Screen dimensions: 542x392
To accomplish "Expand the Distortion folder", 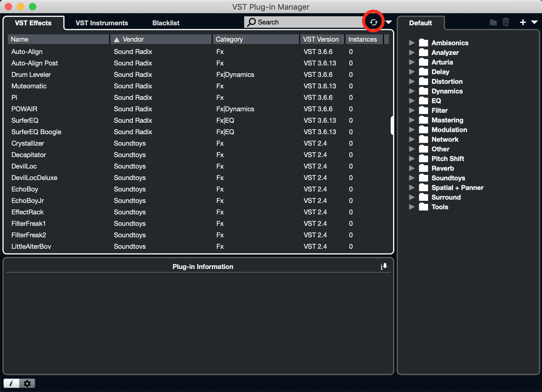I will tap(412, 81).
